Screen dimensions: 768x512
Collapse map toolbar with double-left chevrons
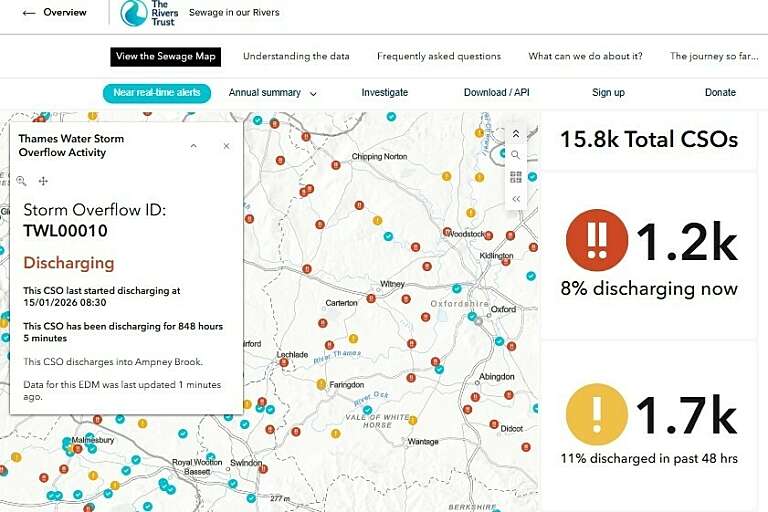[515, 199]
